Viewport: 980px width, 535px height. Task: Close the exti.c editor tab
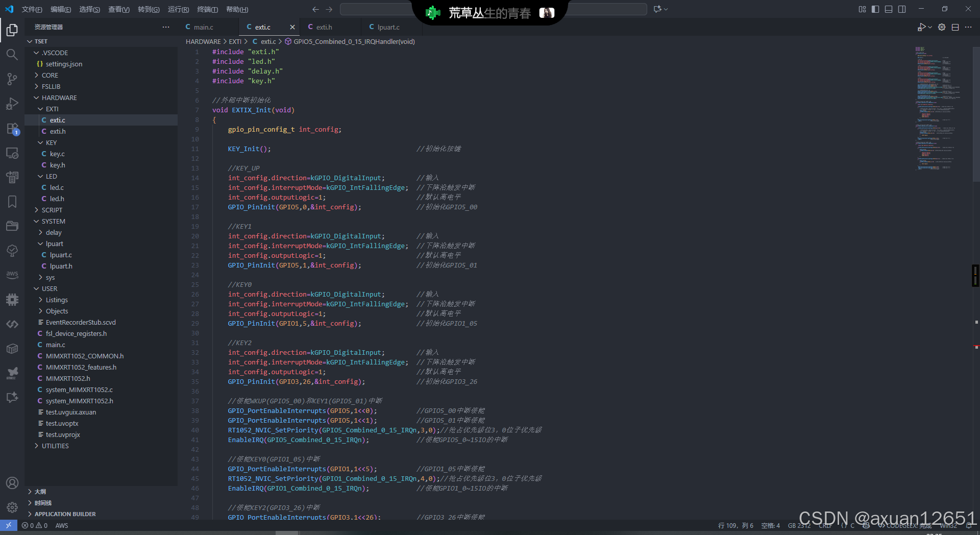(292, 27)
